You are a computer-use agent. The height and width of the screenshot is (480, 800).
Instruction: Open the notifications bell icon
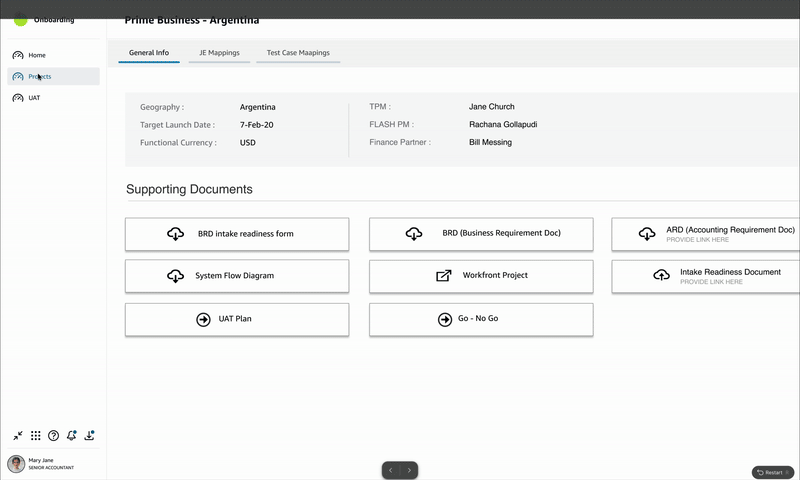pos(71,435)
